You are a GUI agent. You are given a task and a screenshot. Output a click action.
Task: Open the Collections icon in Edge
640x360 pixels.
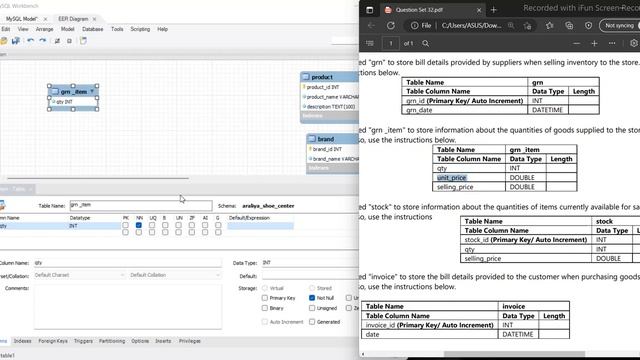[x=569, y=25]
